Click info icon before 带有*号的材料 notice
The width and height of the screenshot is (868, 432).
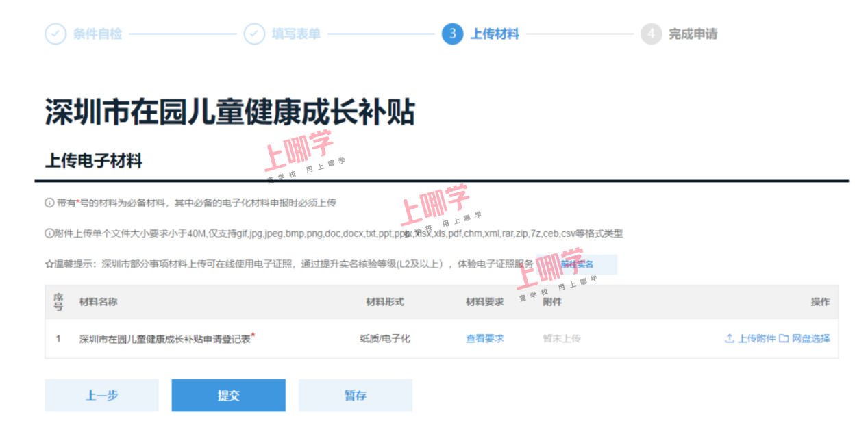(x=49, y=203)
